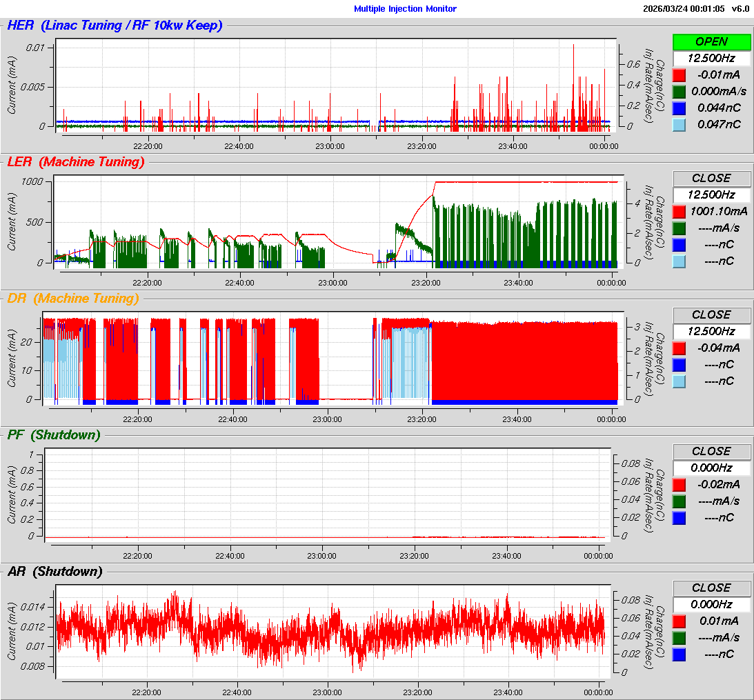The height and width of the screenshot is (700, 754).
Task: Click AR red swatch beside 0.01mA
Action: pos(679,621)
